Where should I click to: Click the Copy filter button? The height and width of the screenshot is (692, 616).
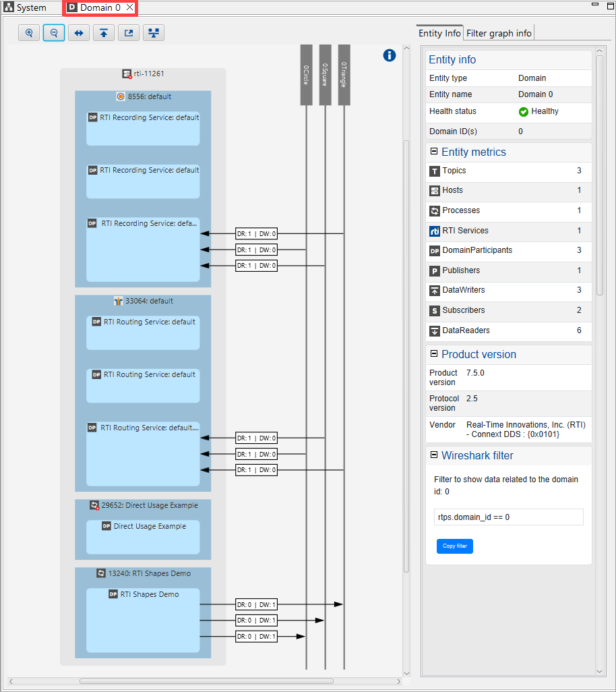click(x=455, y=546)
